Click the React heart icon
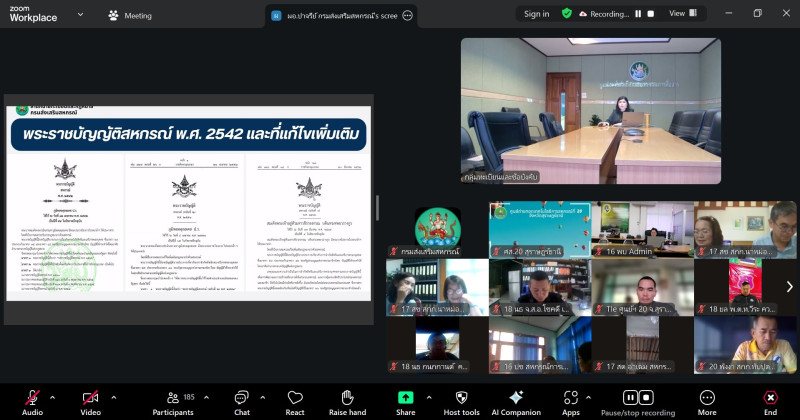 point(295,398)
